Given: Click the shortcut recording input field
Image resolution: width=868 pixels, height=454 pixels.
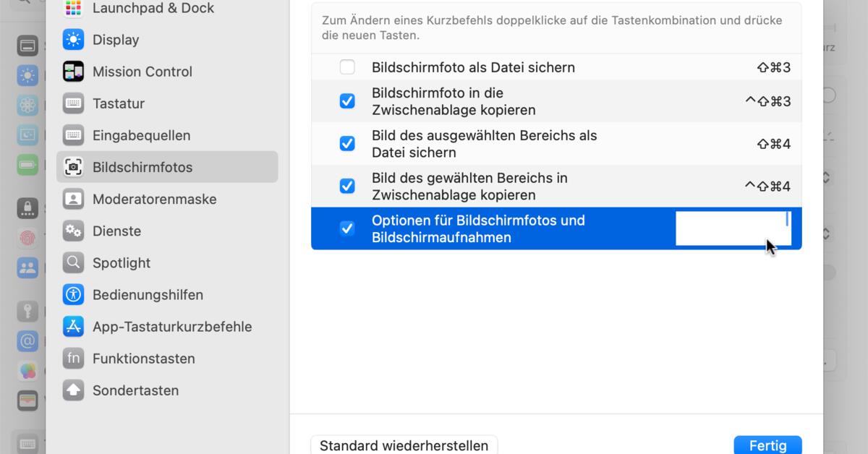Looking at the screenshot, I should [733, 228].
